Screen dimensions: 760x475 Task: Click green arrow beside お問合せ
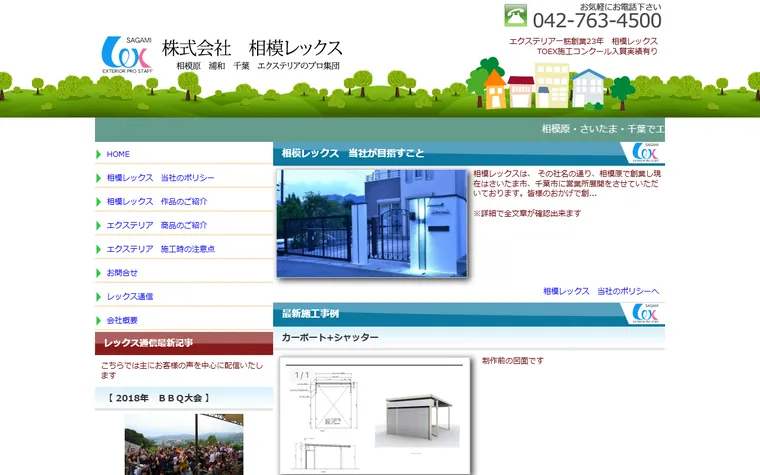click(x=98, y=273)
